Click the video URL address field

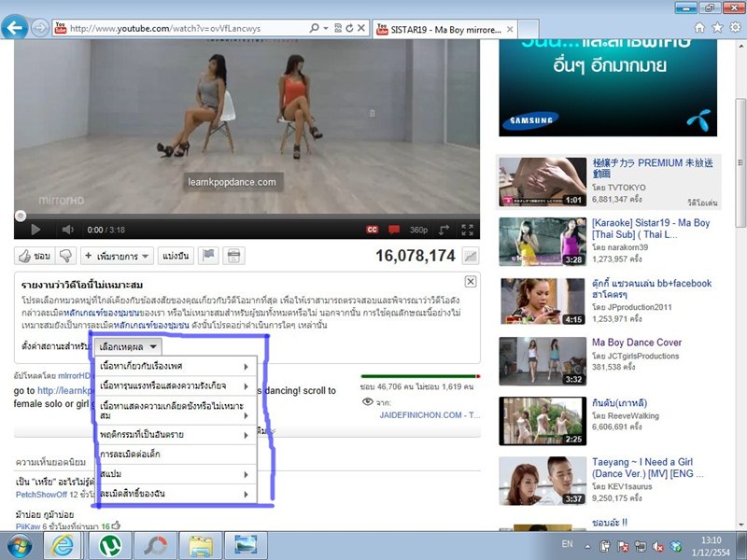coord(186,28)
